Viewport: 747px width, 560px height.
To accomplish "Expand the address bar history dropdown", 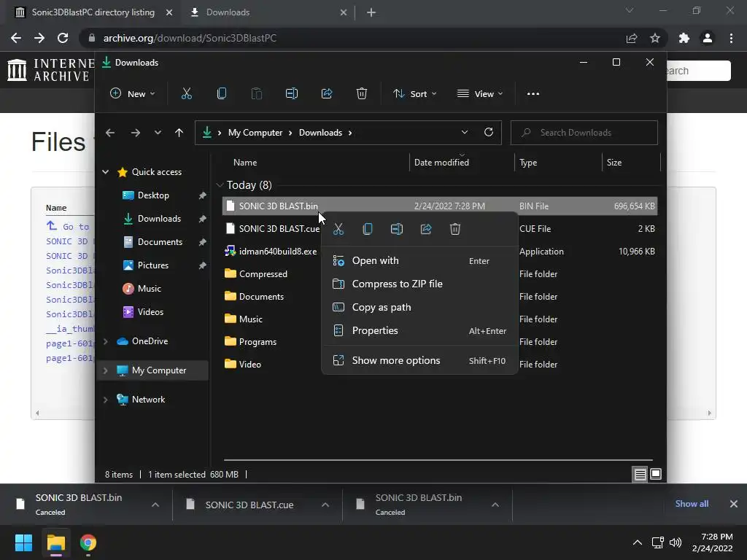I will click(x=465, y=133).
